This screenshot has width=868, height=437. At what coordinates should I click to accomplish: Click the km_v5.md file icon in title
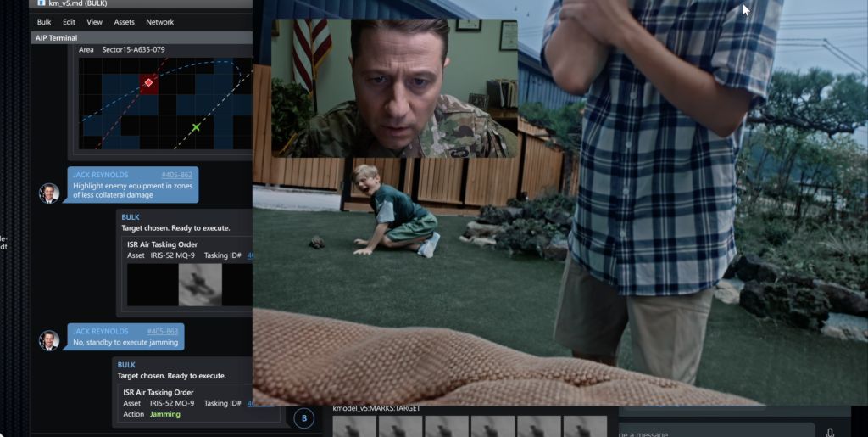pyautogui.click(x=41, y=3)
